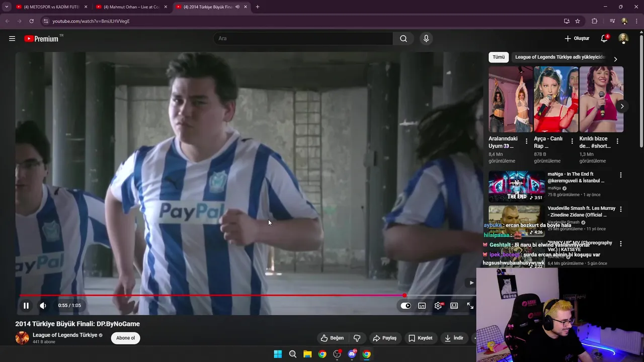The image size is (644, 362).
Task: Open the Ayça - Canlı Rap short
Action: click(x=555, y=99)
